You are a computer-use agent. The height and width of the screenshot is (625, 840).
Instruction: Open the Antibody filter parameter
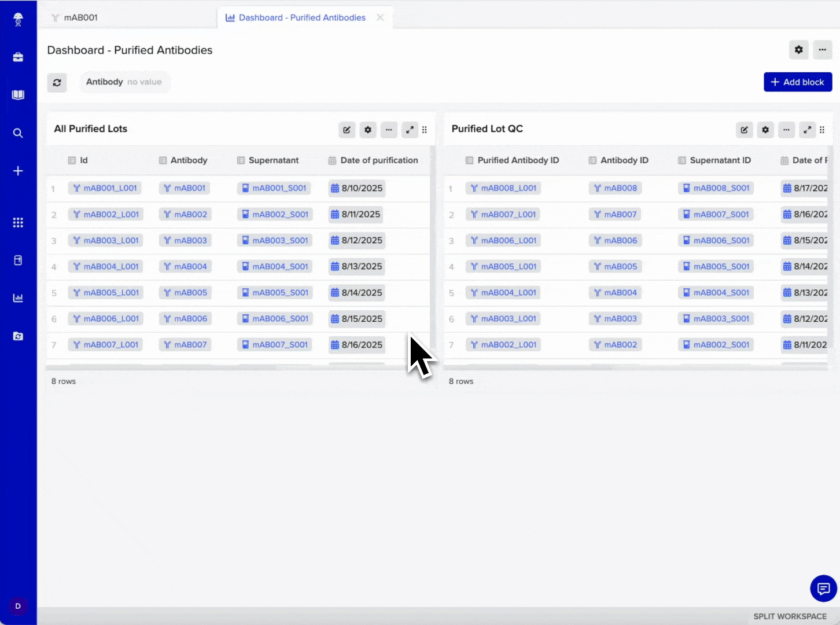pos(124,82)
